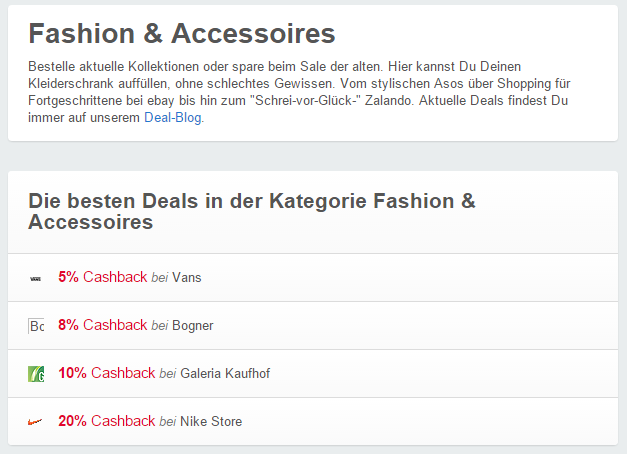Open the Deal-Blog link
This screenshot has width=627, height=454.
tap(173, 119)
